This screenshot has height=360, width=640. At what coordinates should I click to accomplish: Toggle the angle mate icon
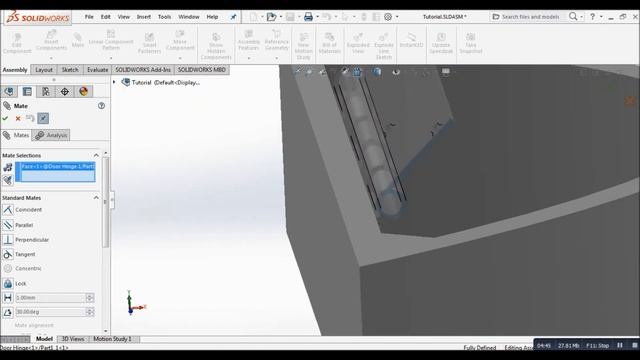point(8,312)
